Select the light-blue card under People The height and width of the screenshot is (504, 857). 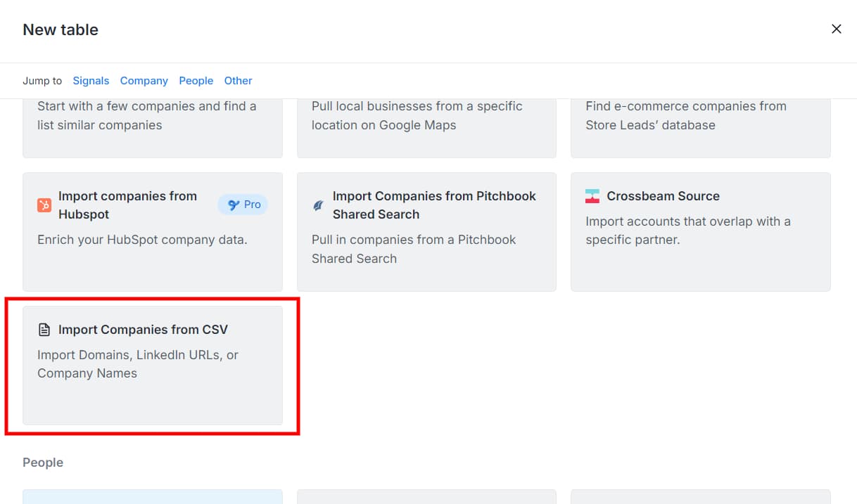pyautogui.click(x=152, y=496)
